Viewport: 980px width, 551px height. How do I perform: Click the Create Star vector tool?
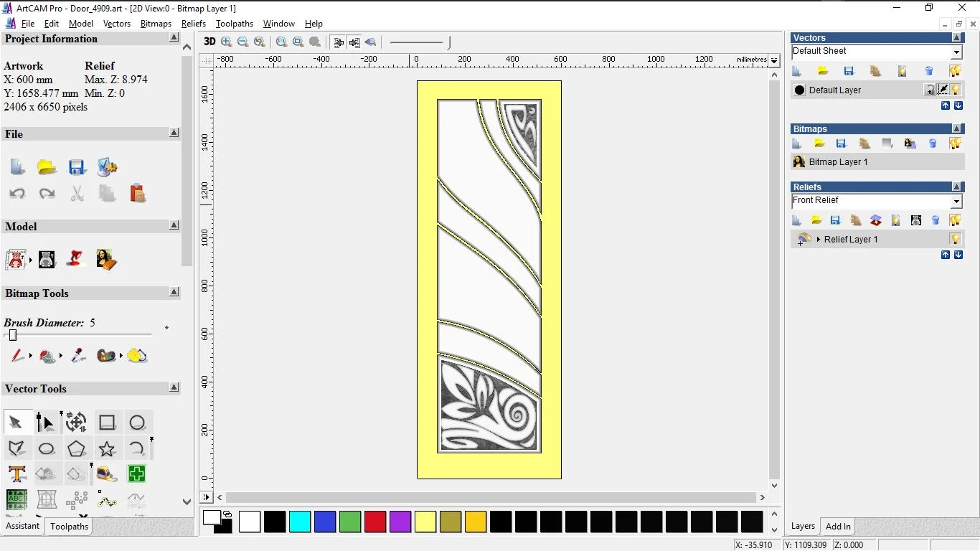(x=107, y=449)
